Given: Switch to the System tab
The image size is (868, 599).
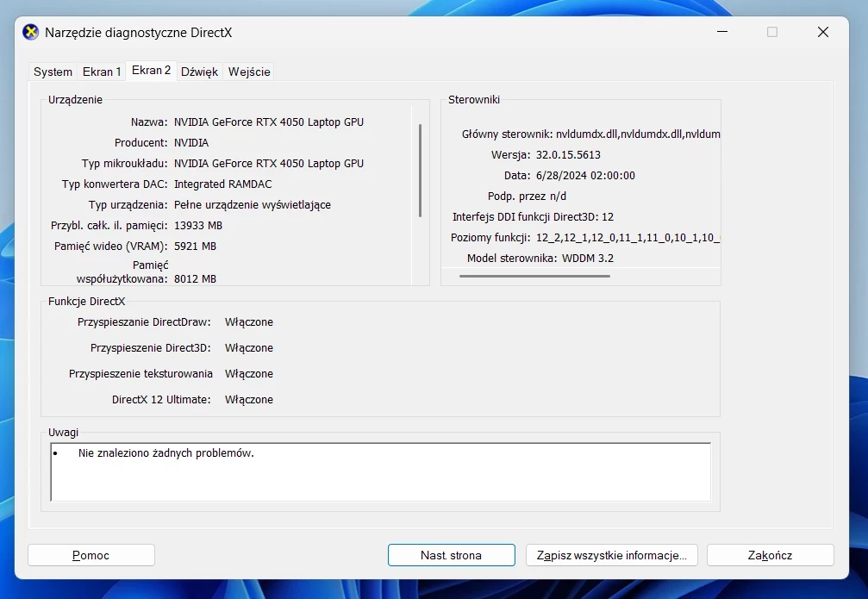Looking at the screenshot, I should 53,72.
